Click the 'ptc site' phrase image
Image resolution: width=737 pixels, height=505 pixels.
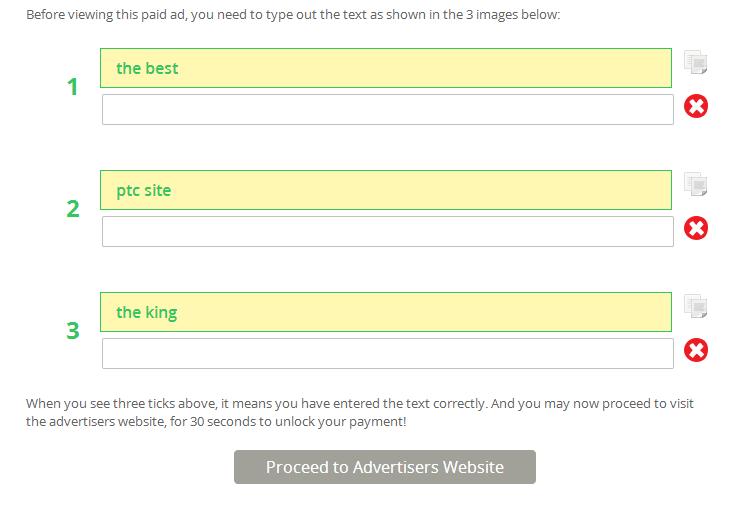click(x=385, y=190)
